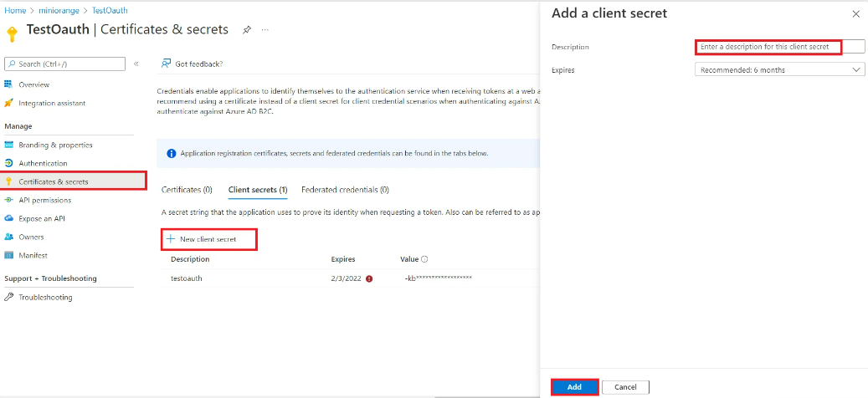Click the masked -kb secret value
868x398 pixels.
[438, 278]
